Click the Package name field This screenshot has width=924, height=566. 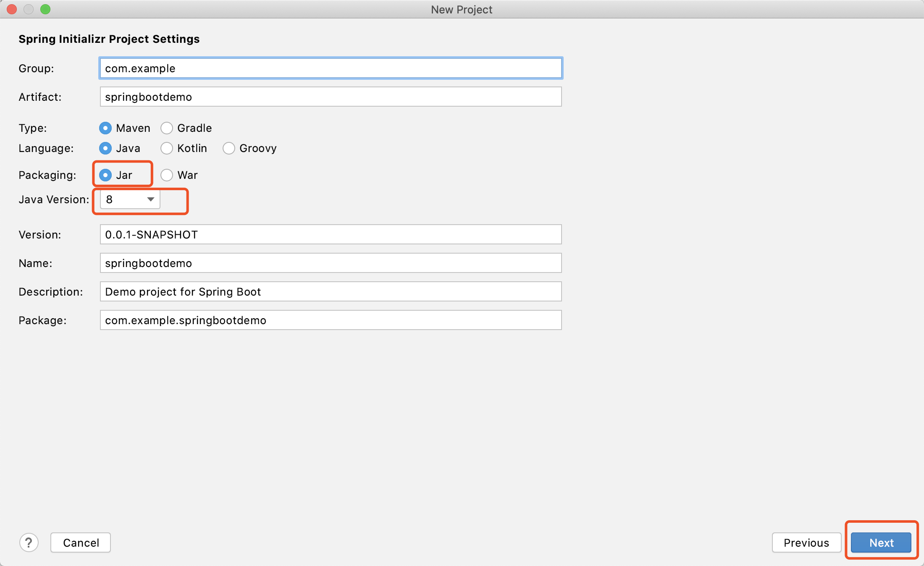tap(331, 320)
